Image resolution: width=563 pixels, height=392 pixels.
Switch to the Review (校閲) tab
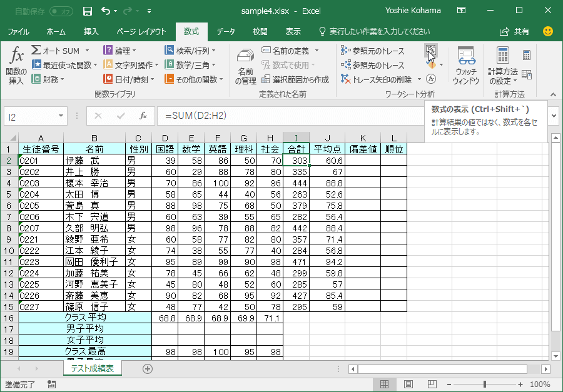tap(260, 32)
